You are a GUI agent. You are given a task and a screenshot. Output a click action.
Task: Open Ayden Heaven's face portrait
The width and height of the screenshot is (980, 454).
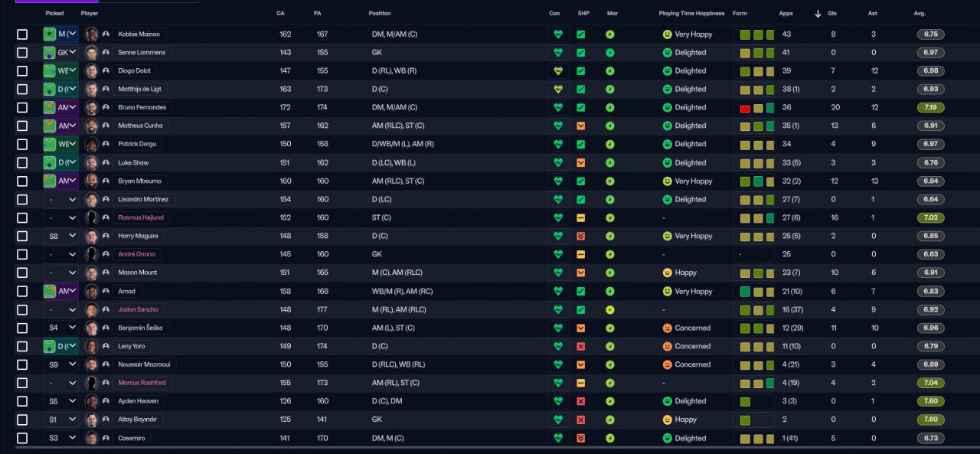(x=92, y=402)
